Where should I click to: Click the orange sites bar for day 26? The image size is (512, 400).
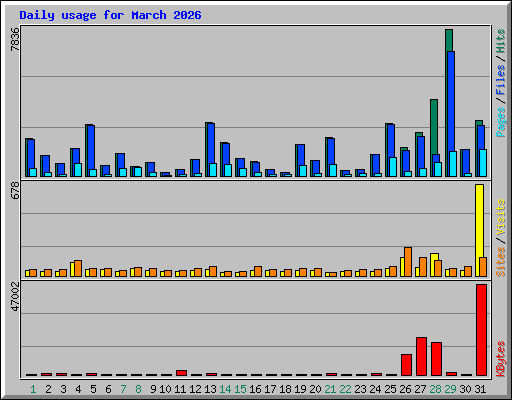coord(408,262)
